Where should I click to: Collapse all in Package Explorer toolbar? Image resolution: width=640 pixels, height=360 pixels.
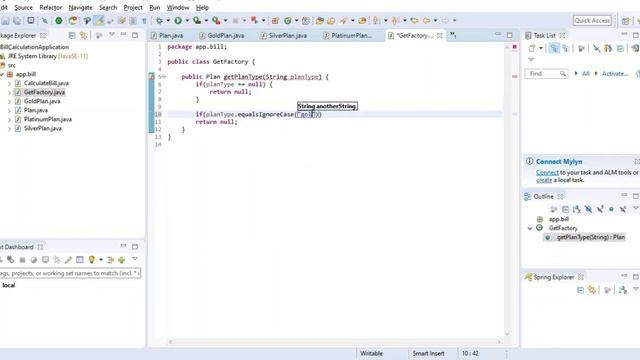tap(72, 36)
